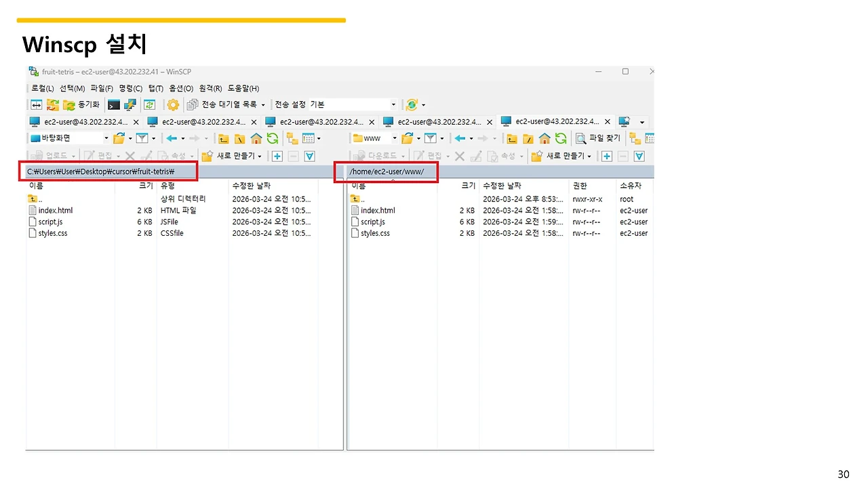Image resolution: width=868 pixels, height=488 pixels.
Task: Open the 로컬(L) menu
Action: click(x=43, y=89)
